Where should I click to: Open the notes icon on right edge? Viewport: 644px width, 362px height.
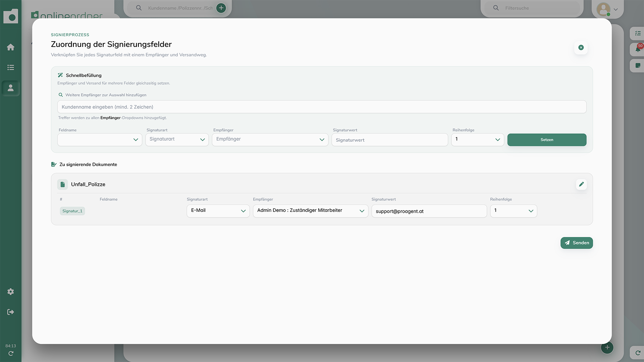tap(638, 65)
